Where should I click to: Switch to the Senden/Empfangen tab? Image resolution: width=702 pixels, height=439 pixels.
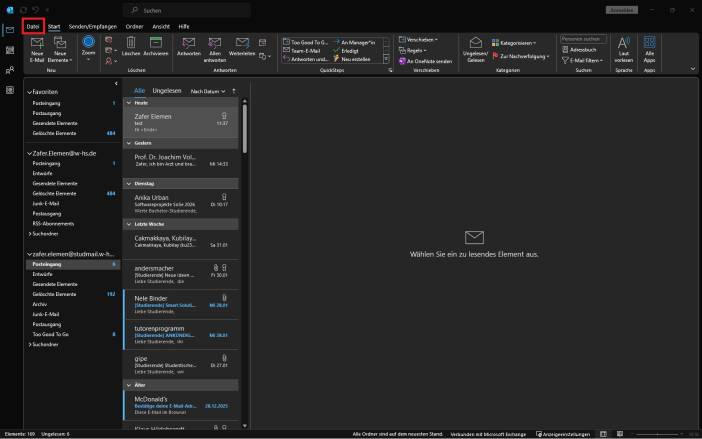point(92,26)
